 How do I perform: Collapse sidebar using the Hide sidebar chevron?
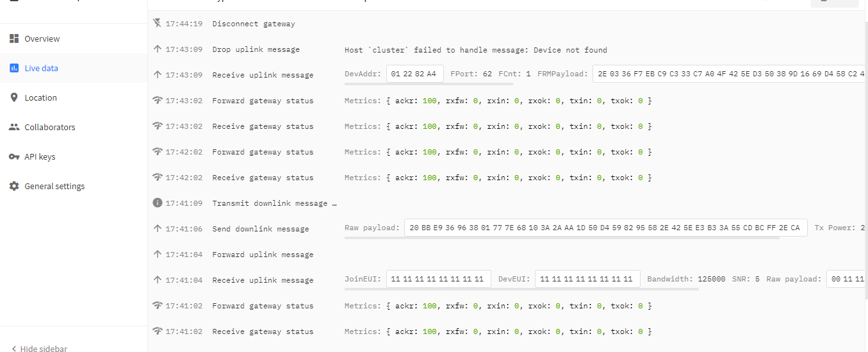coord(14,349)
